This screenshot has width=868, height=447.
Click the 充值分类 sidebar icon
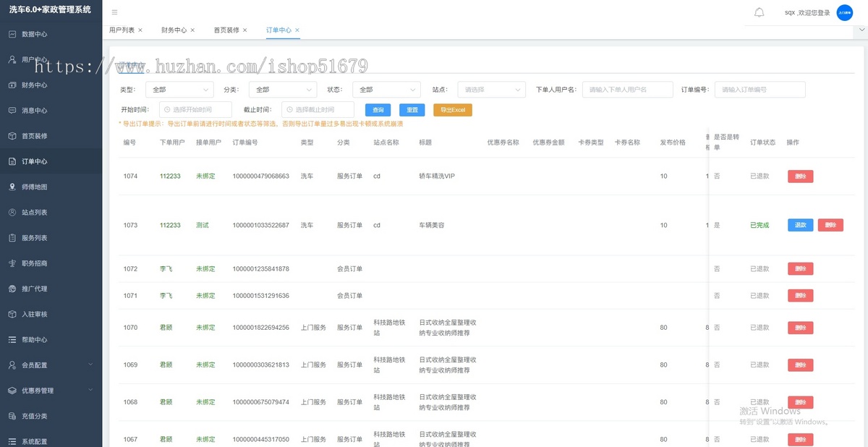12,417
